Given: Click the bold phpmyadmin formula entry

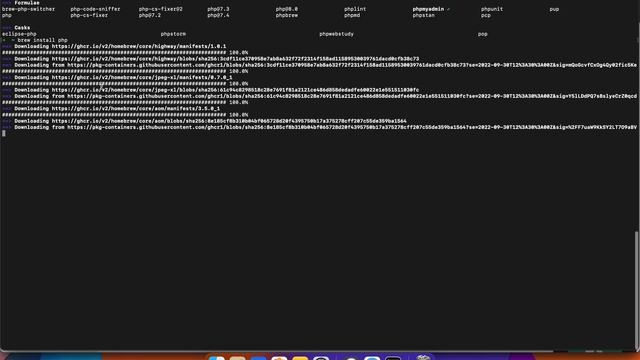Looking at the screenshot, I should pos(428,9).
